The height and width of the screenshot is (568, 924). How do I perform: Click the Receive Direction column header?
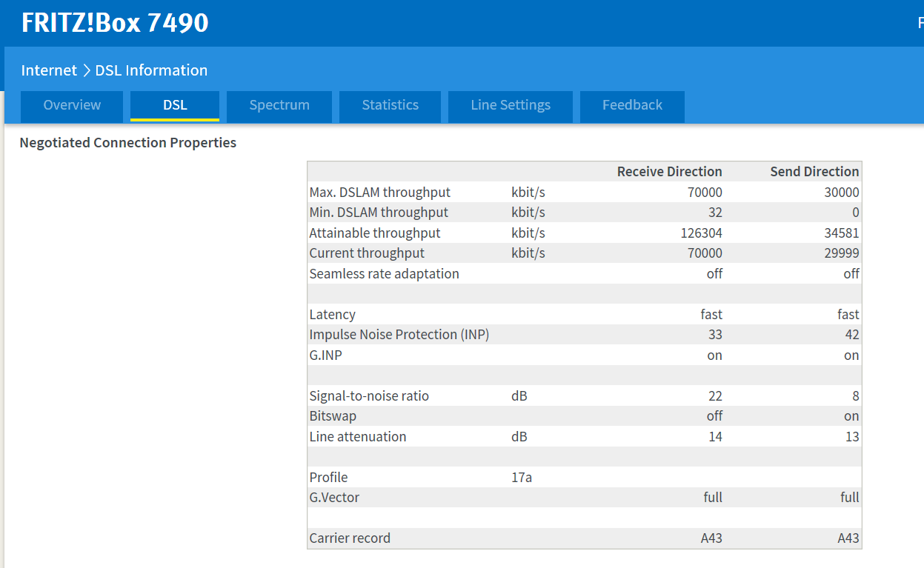pyautogui.click(x=669, y=172)
